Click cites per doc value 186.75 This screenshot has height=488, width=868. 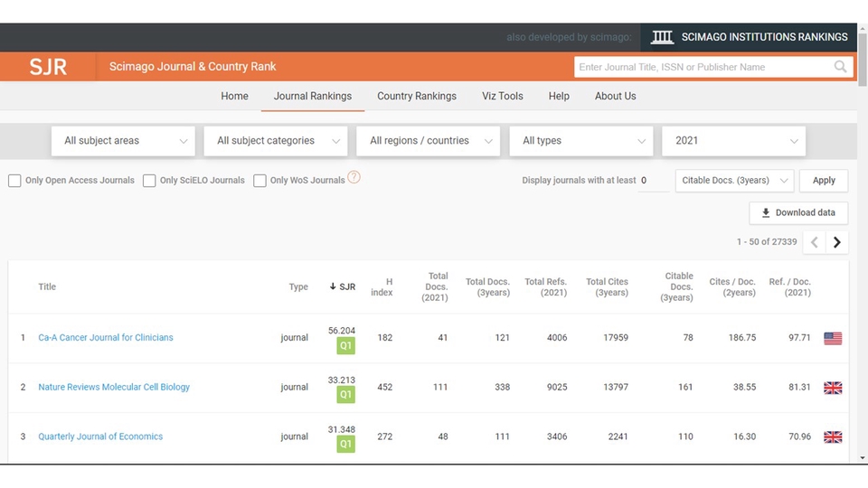741,337
